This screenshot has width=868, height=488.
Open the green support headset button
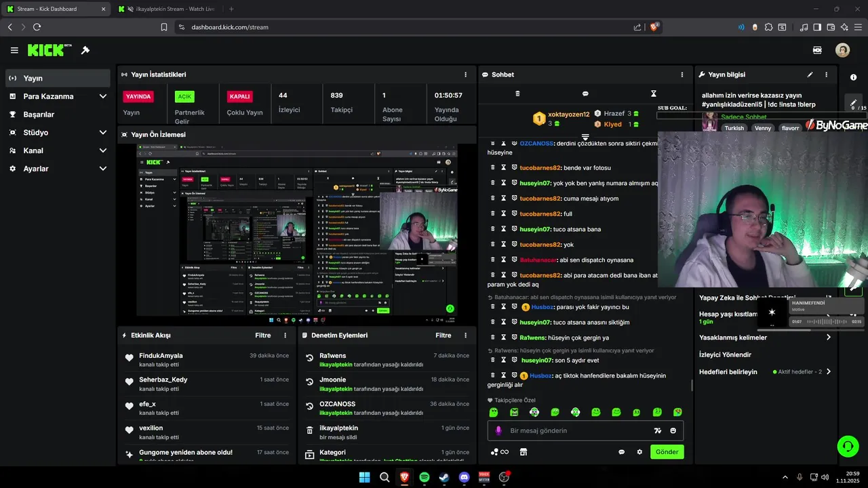[848, 446]
